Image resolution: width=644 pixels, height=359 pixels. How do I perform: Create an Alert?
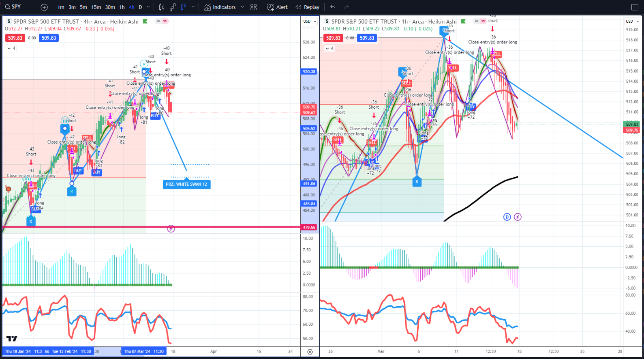pyautogui.click(x=278, y=7)
